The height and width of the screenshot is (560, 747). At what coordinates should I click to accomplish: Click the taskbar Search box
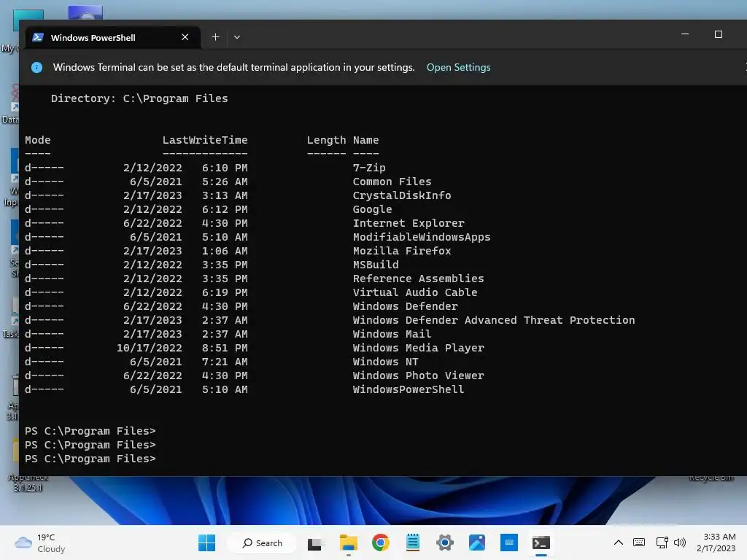pos(262,542)
